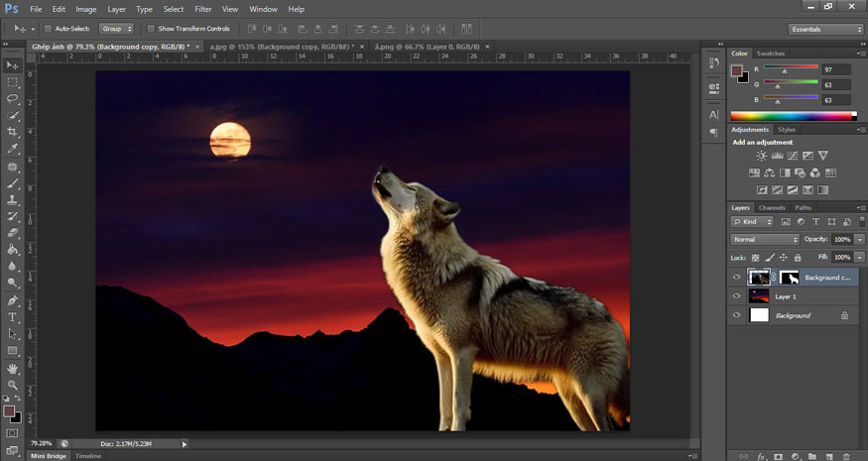Enable the Auto-Select checkbox
Image resolution: width=868 pixels, height=461 pixels.
pos(48,29)
